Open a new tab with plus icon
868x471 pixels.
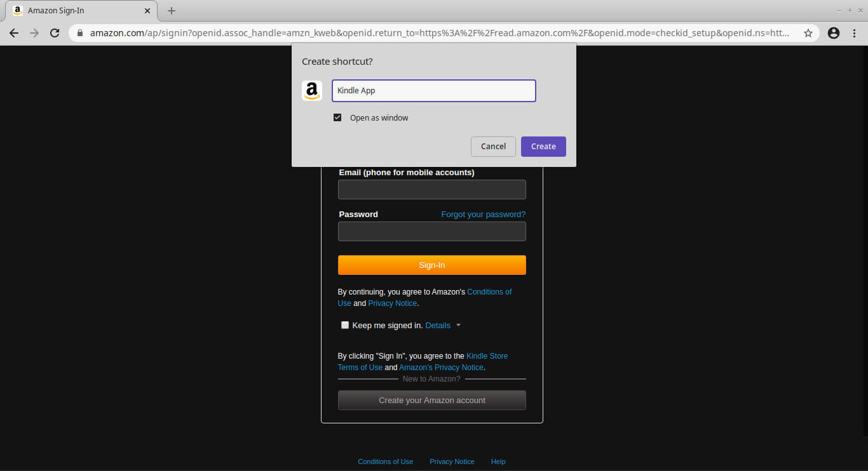[x=172, y=11]
